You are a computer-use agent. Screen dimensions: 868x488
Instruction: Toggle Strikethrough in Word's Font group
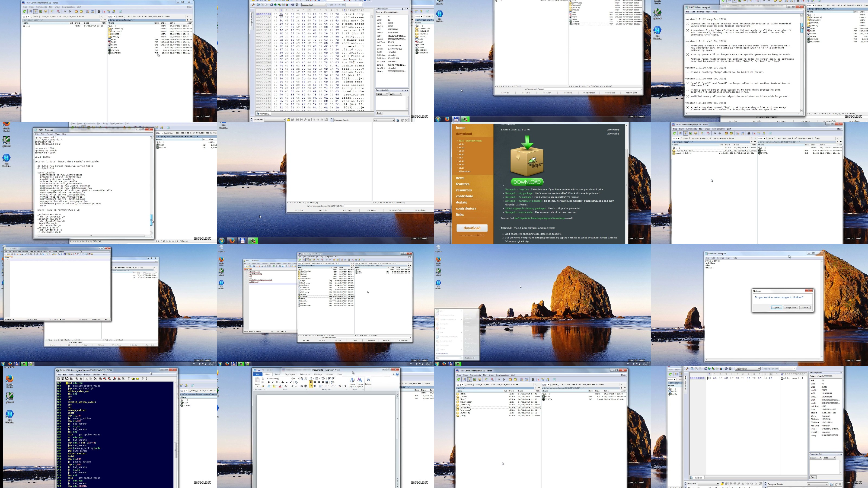click(283, 383)
